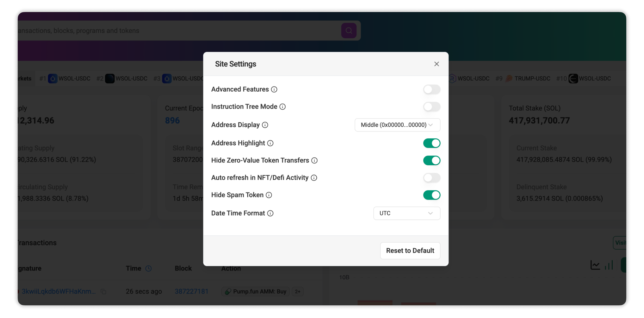Click inside the search input field

point(158,30)
